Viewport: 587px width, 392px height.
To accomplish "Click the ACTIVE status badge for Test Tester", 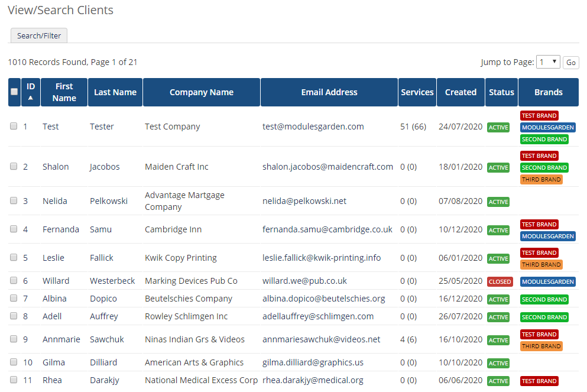I will pyautogui.click(x=499, y=127).
